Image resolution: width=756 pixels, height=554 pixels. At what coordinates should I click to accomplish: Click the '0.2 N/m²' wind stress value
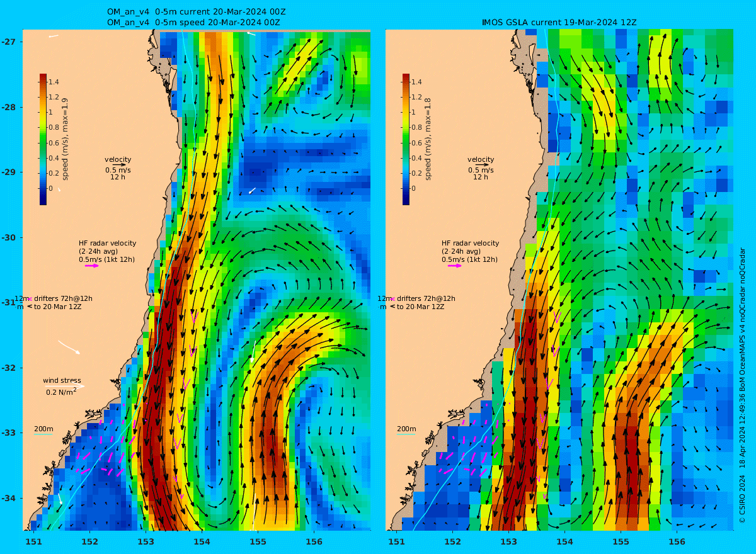click(62, 392)
